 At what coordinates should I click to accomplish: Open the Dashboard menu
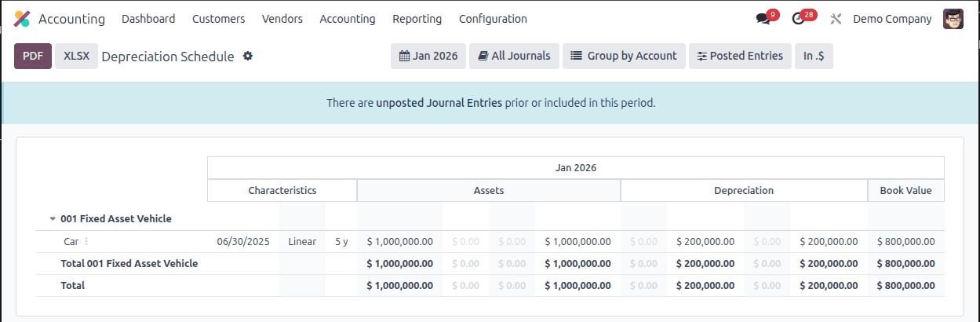pos(148,19)
